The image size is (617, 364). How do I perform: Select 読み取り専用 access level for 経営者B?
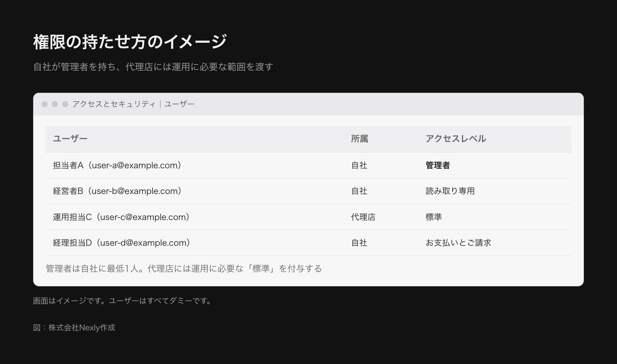pos(450,191)
